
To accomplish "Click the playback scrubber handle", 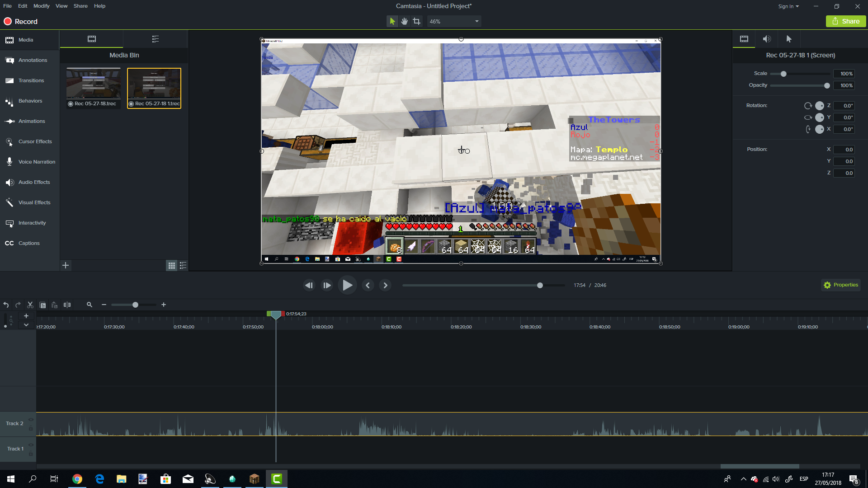I will tap(540, 285).
